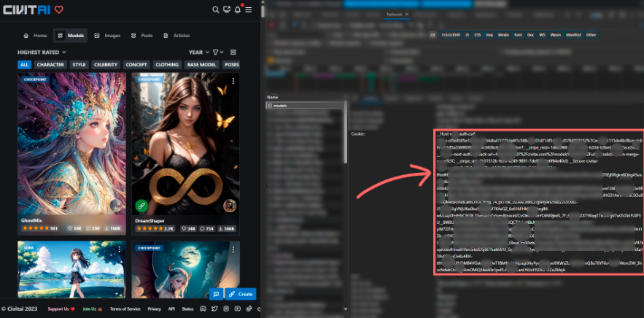Filter by STYLE category

79,64
